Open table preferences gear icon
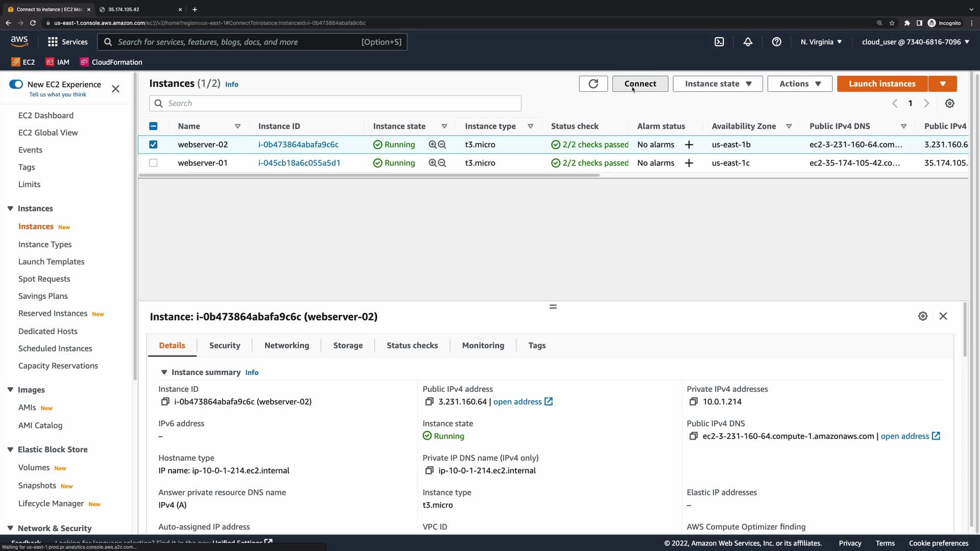980x551 pixels. (x=949, y=104)
